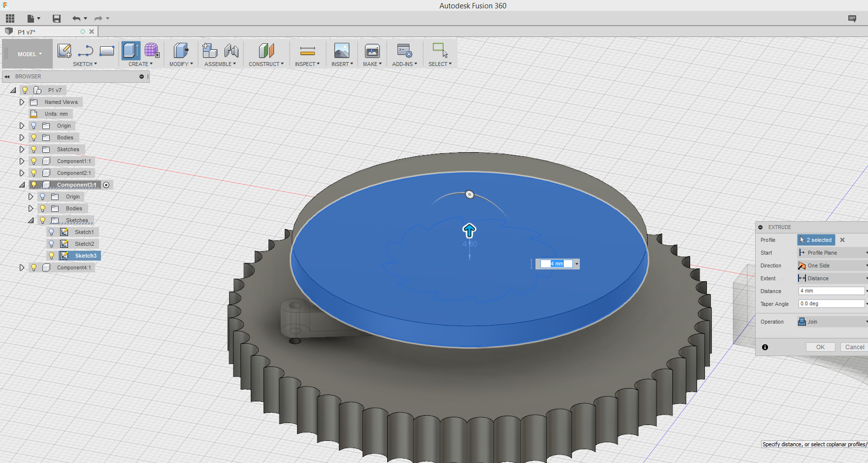Collapse Sketches folder under Component3:1
This screenshot has height=463, width=868.
pyautogui.click(x=31, y=220)
